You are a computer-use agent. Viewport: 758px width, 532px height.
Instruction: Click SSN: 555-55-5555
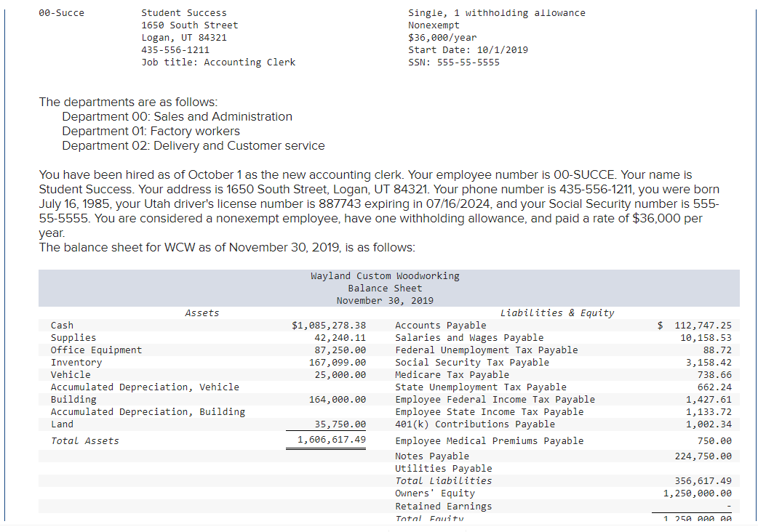pyautogui.click(x=453, y=63)
